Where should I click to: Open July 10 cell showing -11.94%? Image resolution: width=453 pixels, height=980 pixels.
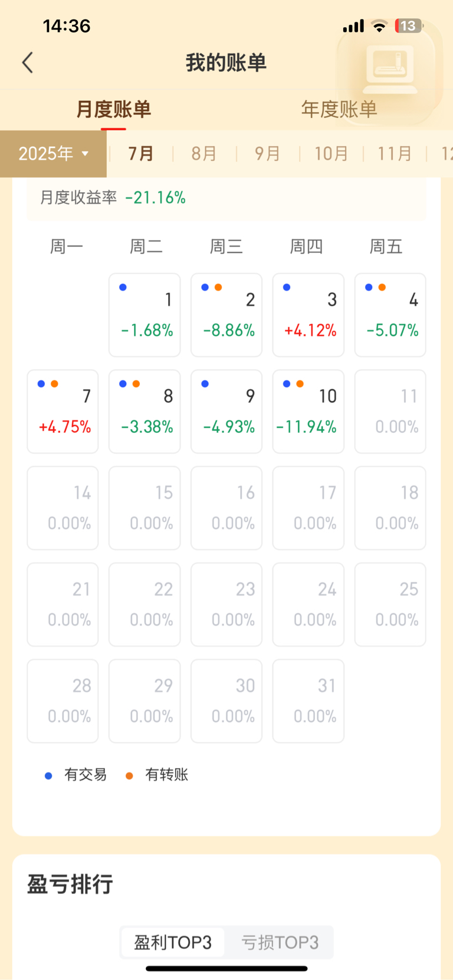pos(308,412)
